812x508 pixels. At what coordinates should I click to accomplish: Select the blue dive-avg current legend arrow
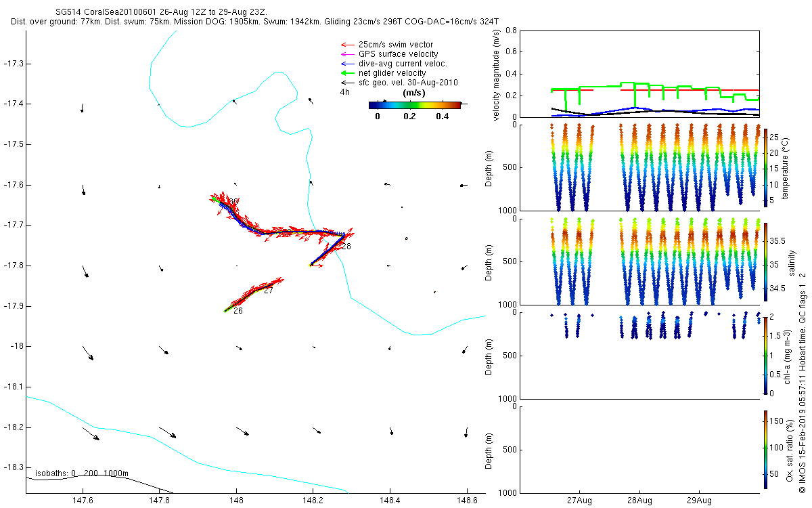[346, 64]
